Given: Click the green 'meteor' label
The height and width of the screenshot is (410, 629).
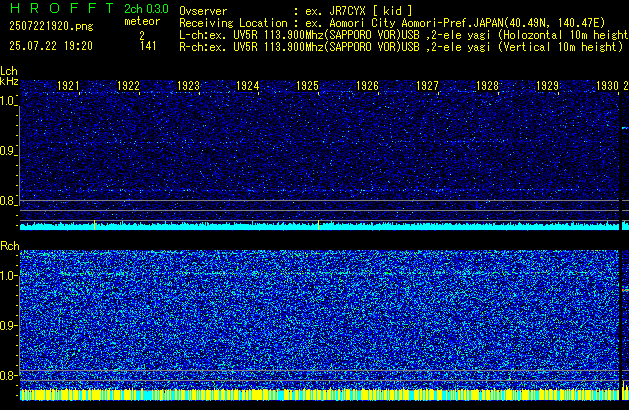Looking at the screenshot, I should pos(142,21).
